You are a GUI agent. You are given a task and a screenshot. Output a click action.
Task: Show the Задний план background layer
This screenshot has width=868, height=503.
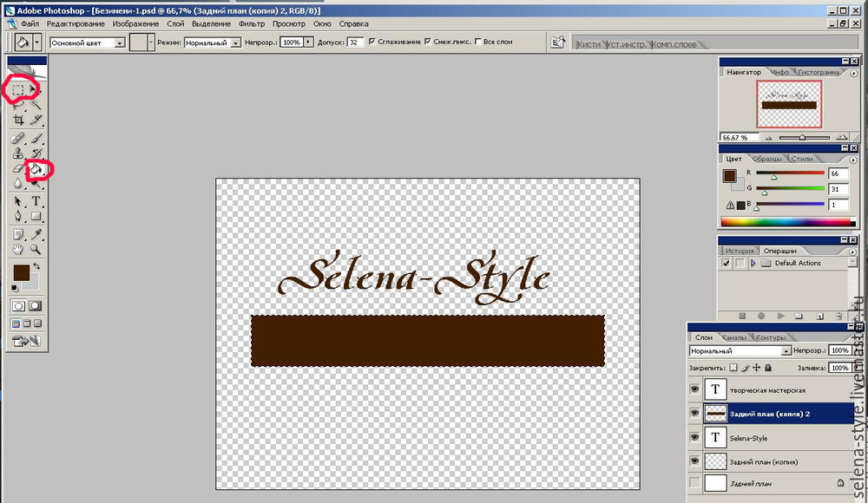tap(694, 483)
